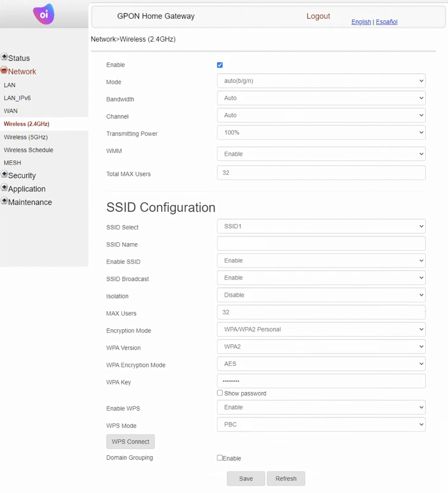Open the Wireless Schedule page
This screenshot has width=448, height=493.
[x=28, y=150]
